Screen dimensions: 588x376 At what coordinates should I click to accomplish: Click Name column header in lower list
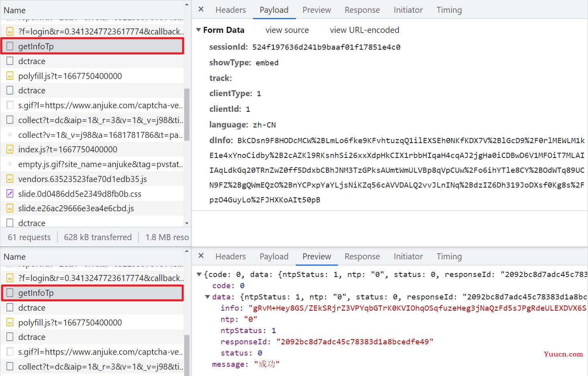tap(14, 257)
